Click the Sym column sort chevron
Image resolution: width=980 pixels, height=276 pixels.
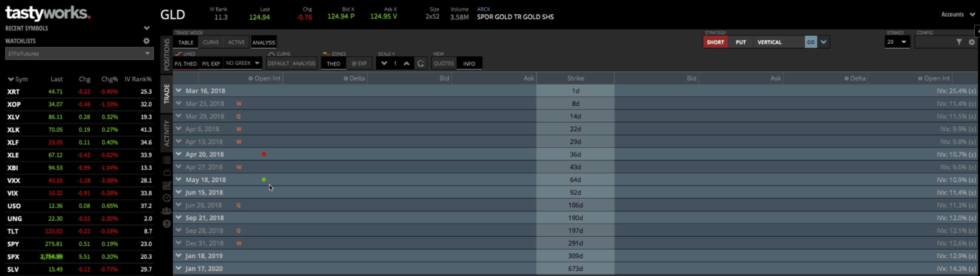[11, 79]
